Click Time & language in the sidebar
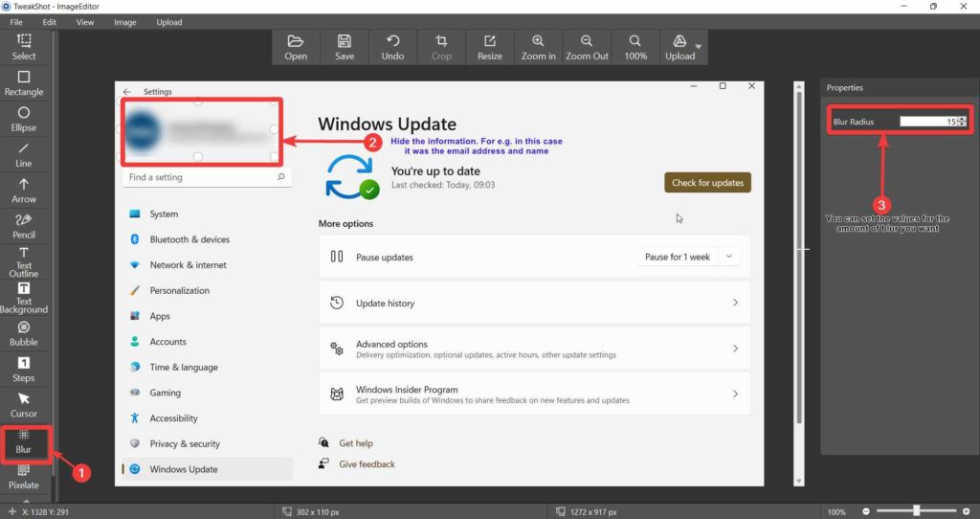Screen dimensions: 980x519 [207, 368]
